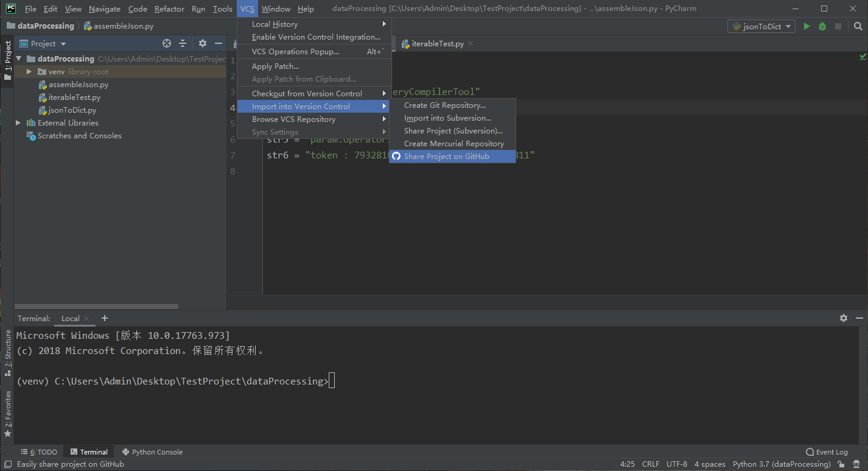The image size is (868, 471).
Task: Expand the venv library root folder
Action: [29, 71]
